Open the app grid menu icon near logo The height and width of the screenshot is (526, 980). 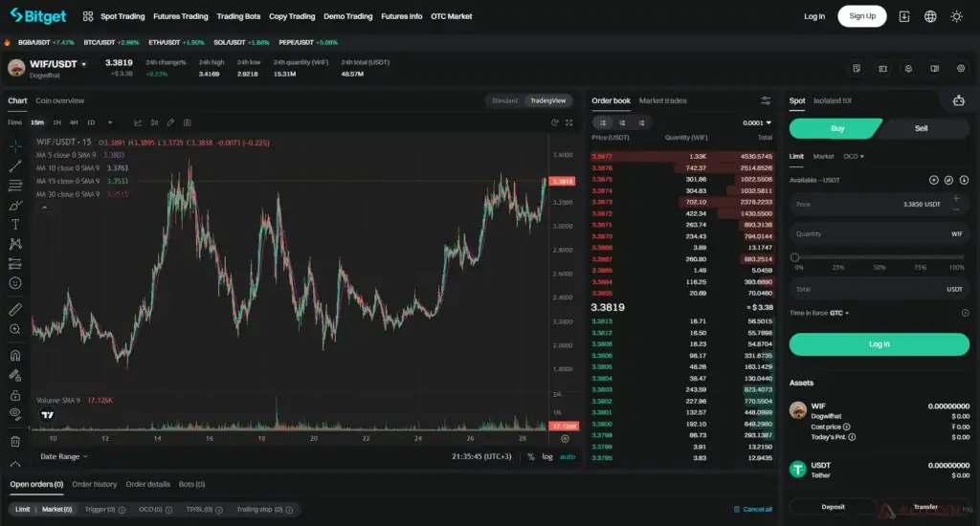87,16
